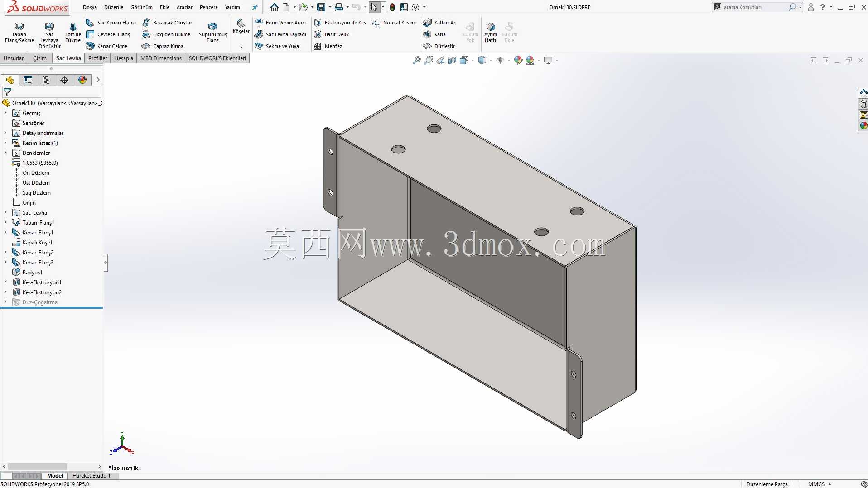The image size is (868, 488).
Task: Switch to Unsurlar tab
Action: pos(14,58)
